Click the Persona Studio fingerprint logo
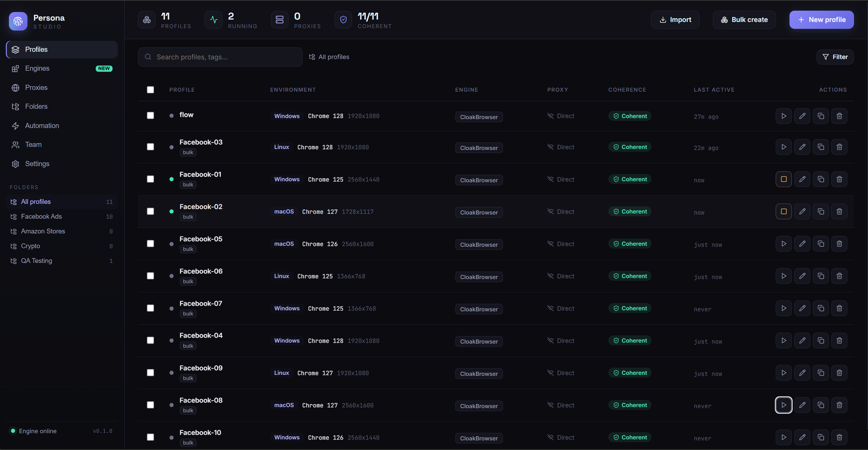 pyautogui.click(x=18, y=21)
